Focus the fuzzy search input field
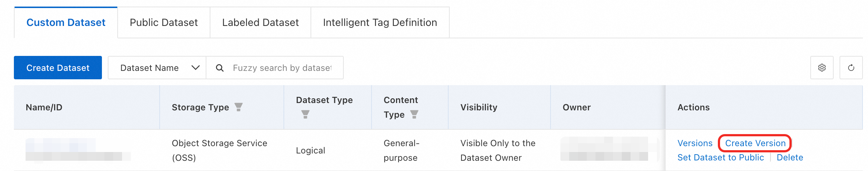This screenshot has width=868, height=171. [x=282, y=68]
